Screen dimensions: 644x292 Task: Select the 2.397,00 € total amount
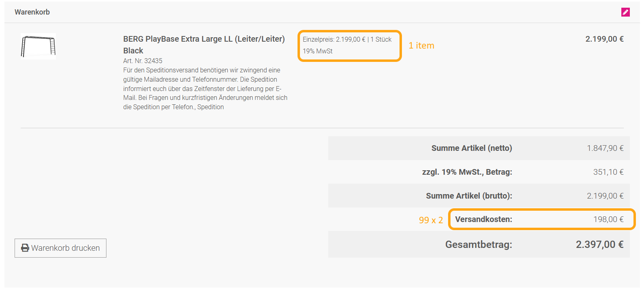599,244
